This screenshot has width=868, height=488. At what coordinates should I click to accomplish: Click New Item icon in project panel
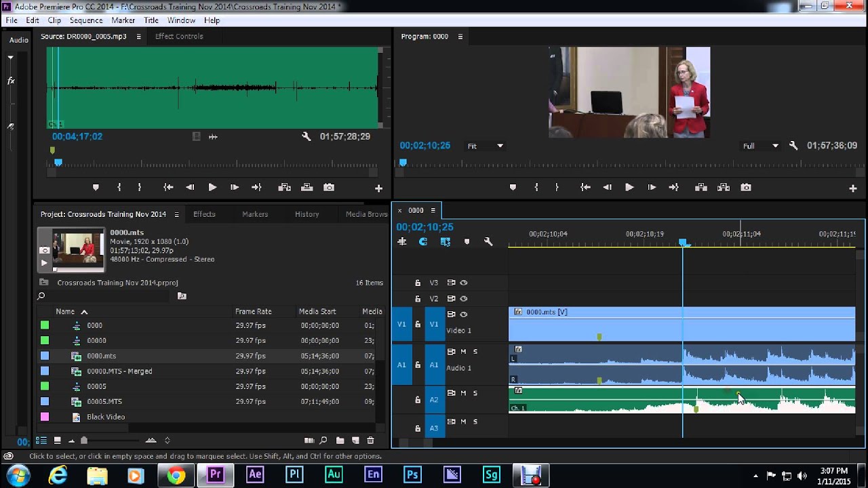[355, 441]
